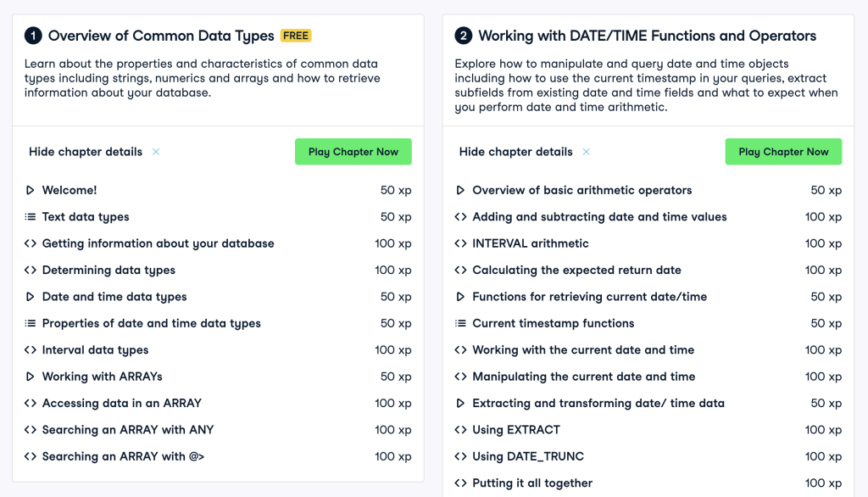Open the Putting it all together exercise

(532, 483)
